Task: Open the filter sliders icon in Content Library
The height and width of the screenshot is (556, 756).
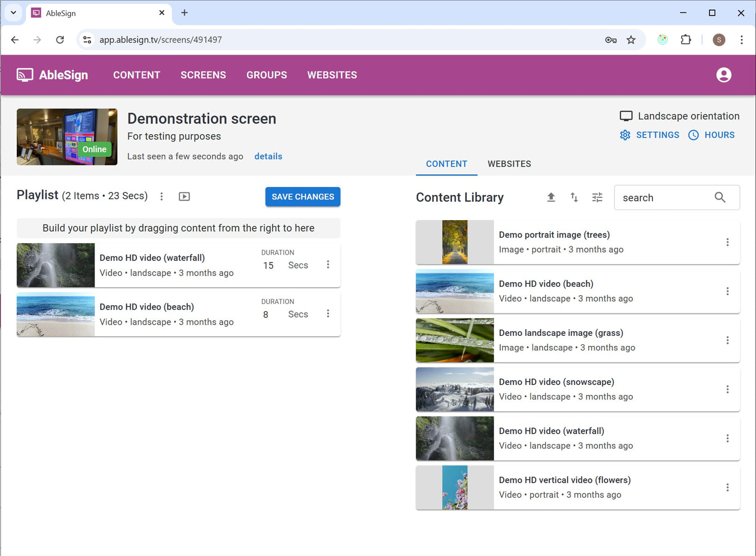Action: pos(597,197)
